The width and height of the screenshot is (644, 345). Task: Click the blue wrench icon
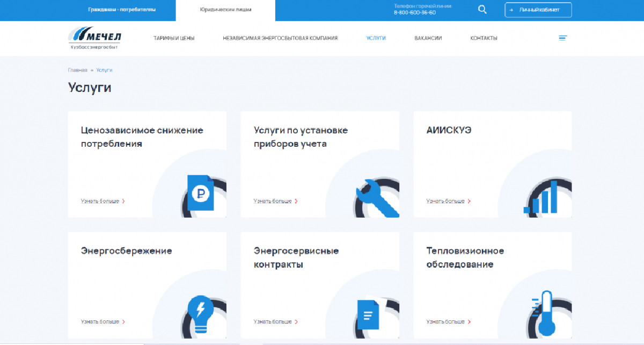click(x=377, y=197)
